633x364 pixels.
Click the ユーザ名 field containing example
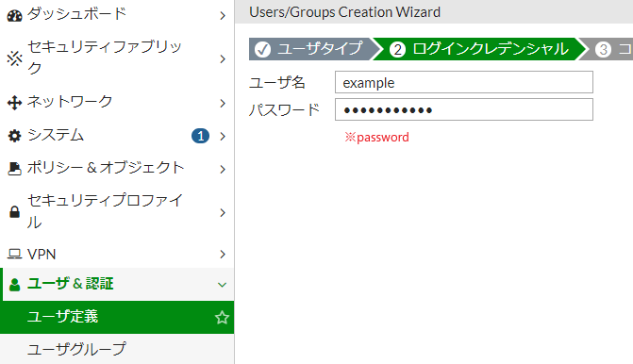pyautogui.click(x=464, y=82)
